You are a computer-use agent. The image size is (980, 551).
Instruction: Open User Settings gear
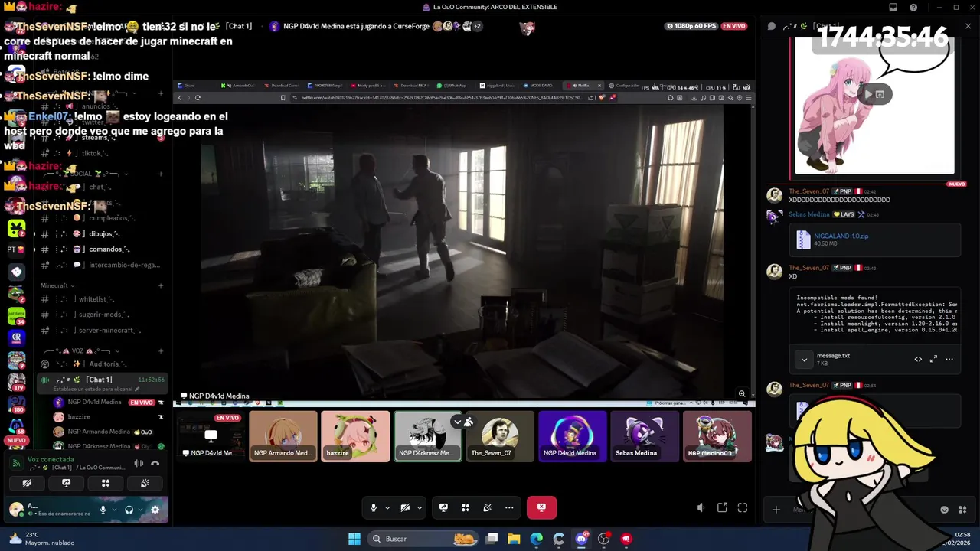pyautogui.click(x=155, y=510)
